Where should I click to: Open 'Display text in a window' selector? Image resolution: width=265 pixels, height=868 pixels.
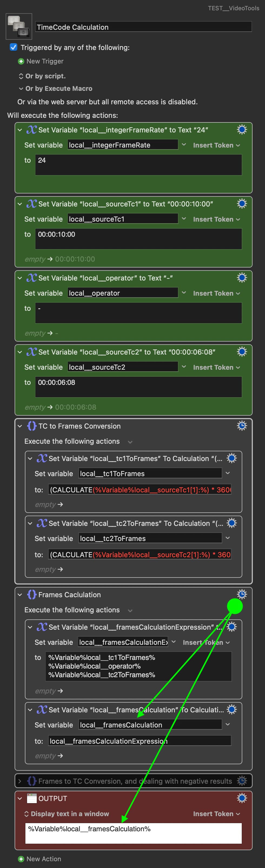(67, 814)
